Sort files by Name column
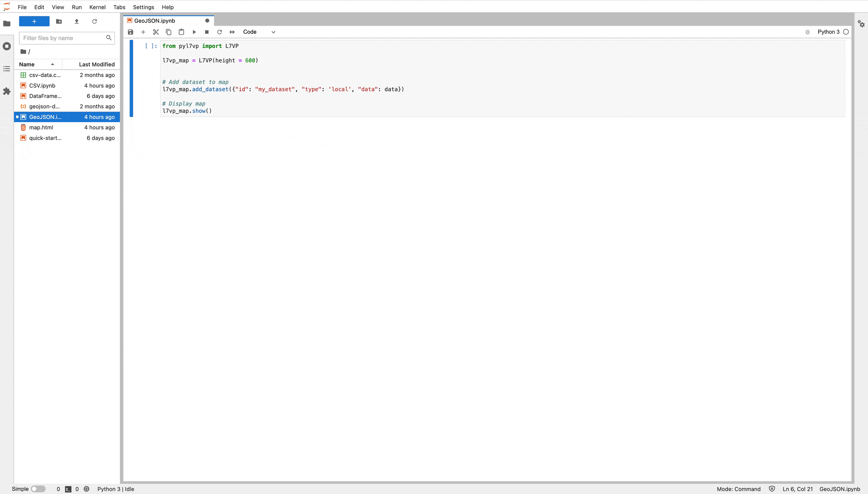The width and height of the screenshot is (868, 494). (27, 64)
